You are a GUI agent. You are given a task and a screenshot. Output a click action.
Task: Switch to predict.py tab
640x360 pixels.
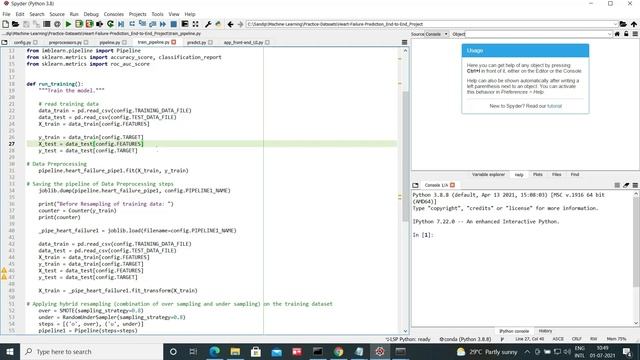click(x=196, y=42)
